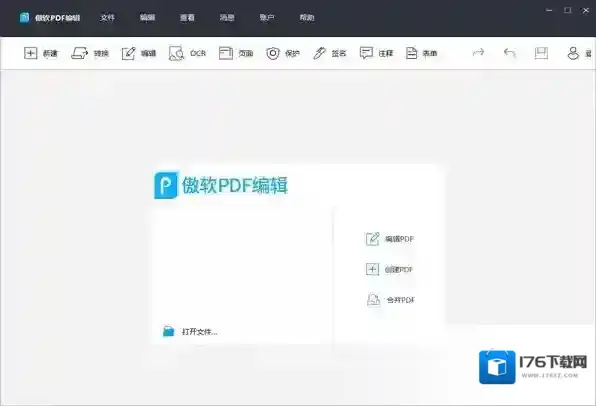596x406 pixels.
Task: Minimize the PDF editor window
Action: click(549, 10)
